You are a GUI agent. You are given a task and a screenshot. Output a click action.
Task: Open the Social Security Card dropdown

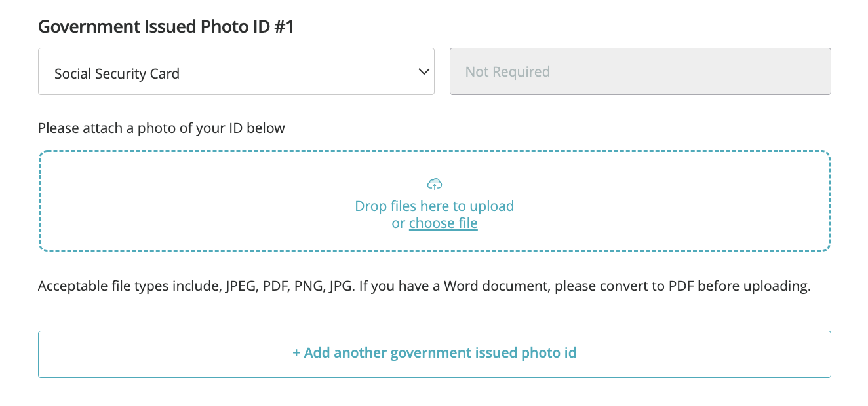[x=236, y=72]
